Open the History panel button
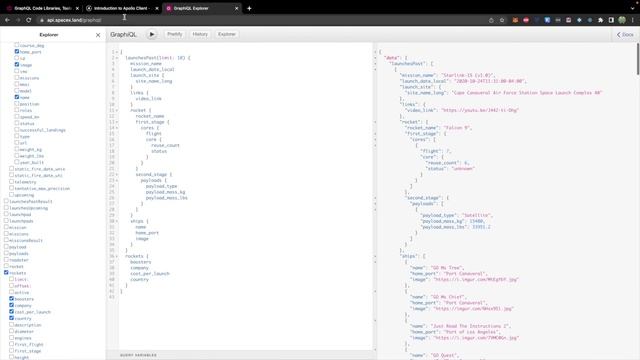Screen dimensions: 640x360 point(200,34)
